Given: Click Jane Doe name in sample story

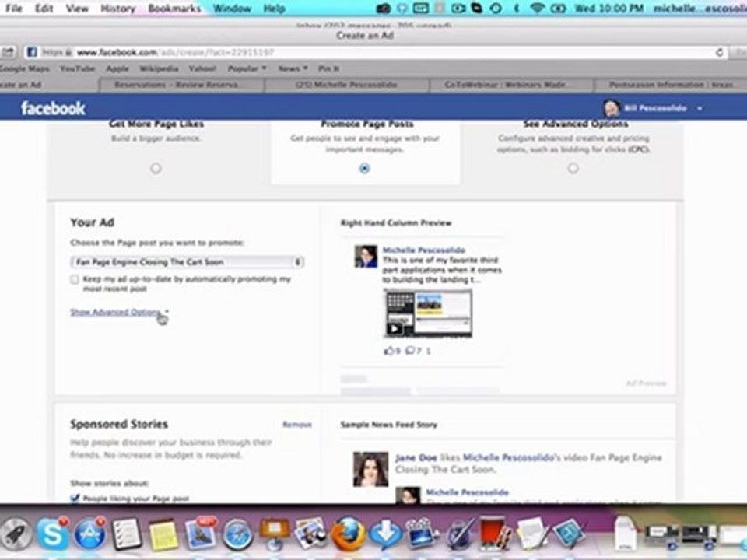Looking at the screenshot, I should (416, 457).
